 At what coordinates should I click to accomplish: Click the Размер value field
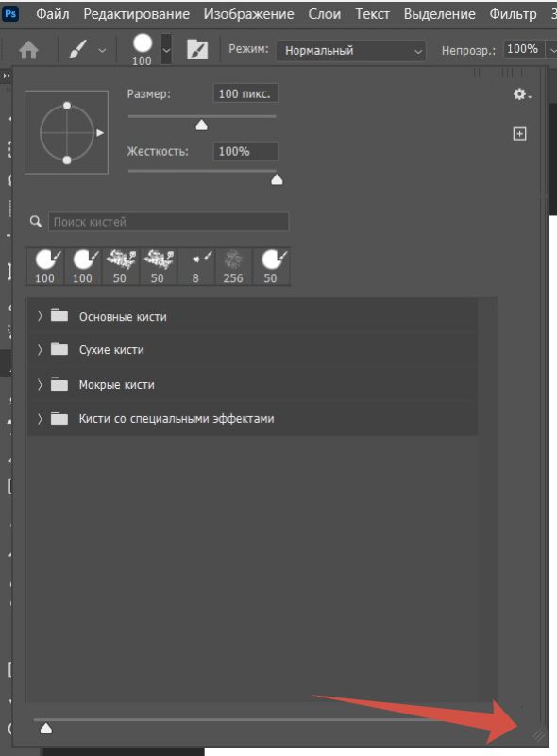[x=245, y=93]
